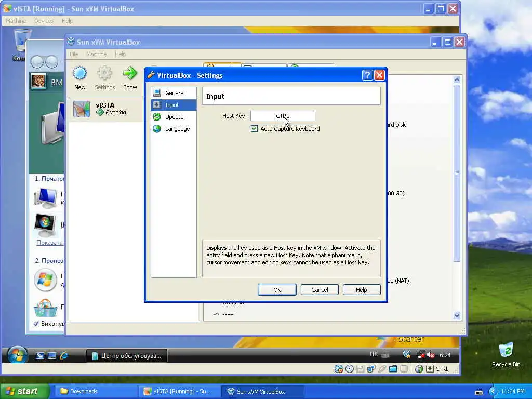Toggle Виконує checkbox in Vista Welcome Center
532x399 pixels.
[36, 324]
